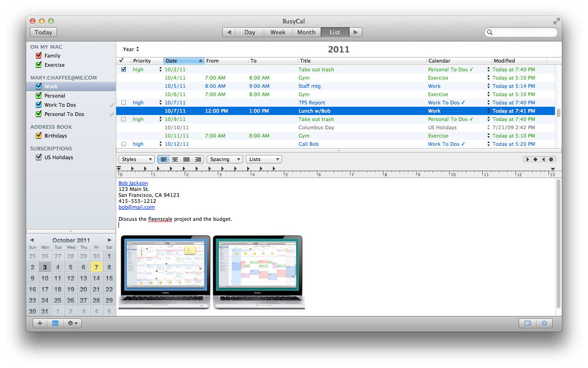This screenshot has height=368, width=588.
Task: Uncheck US Holidays subscription
Action: coord(39,157)
